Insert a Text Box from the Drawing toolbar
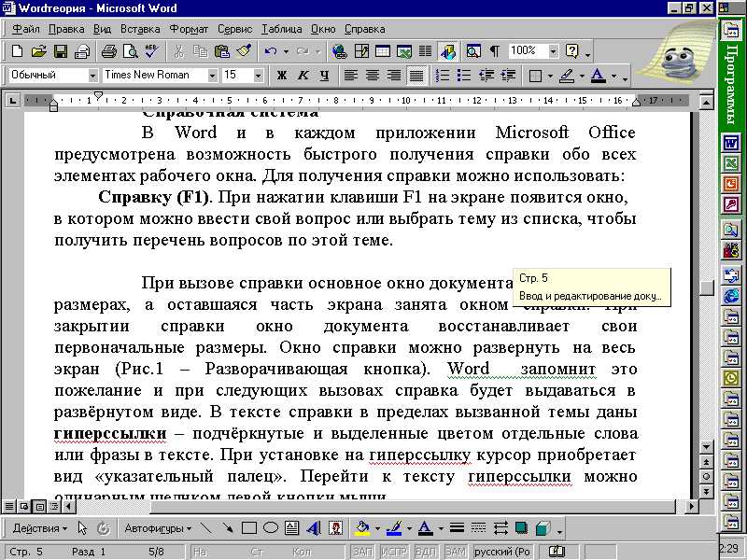 pyautogui.click(x=292, y=527)
